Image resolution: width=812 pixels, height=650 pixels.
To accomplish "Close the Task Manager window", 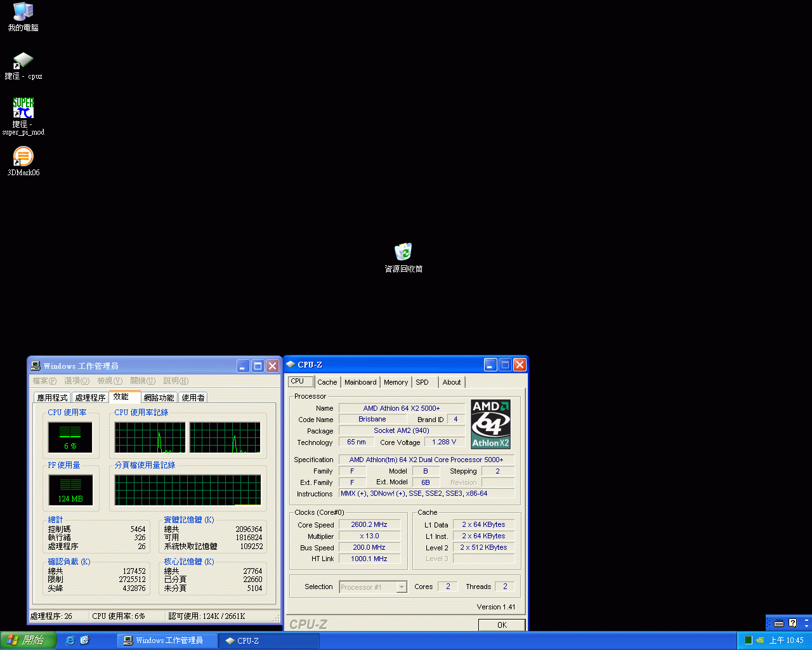I will coord(272,366).
